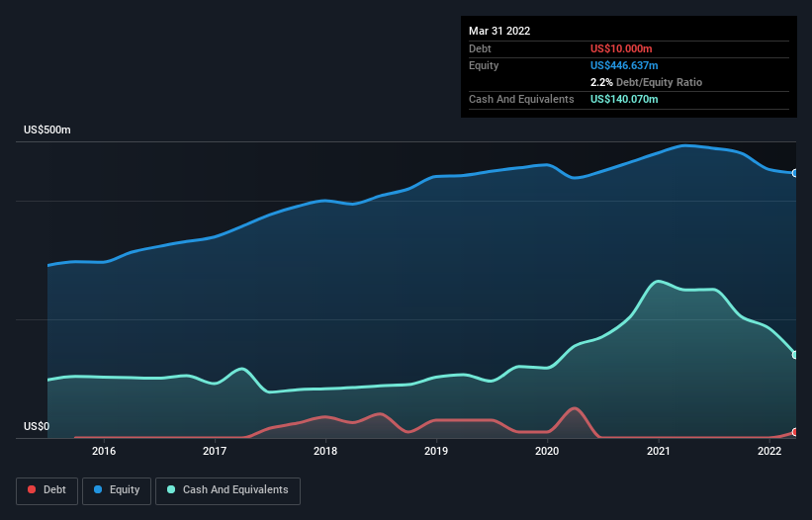812x520 pixels.
Task: Click the Mar 31 2022 tooltip date
Action: coord(499,31)
